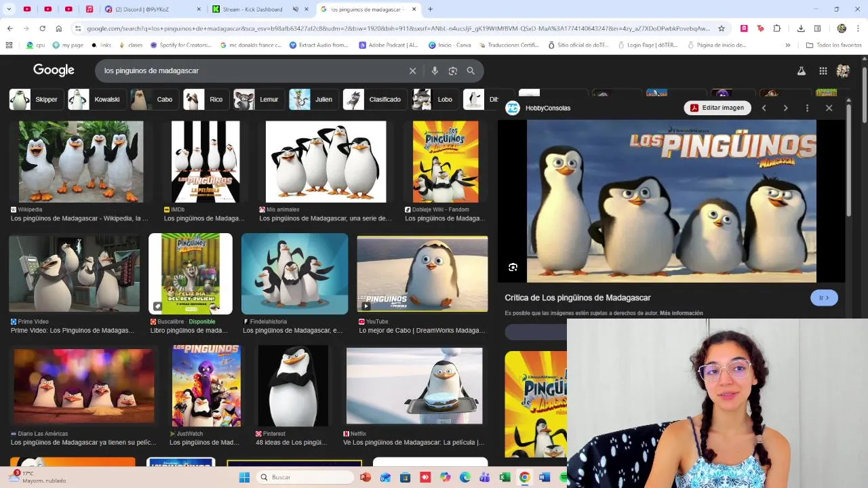Filter images by Skipper chip
Screen dimensions: 868x488
[37, 99]
